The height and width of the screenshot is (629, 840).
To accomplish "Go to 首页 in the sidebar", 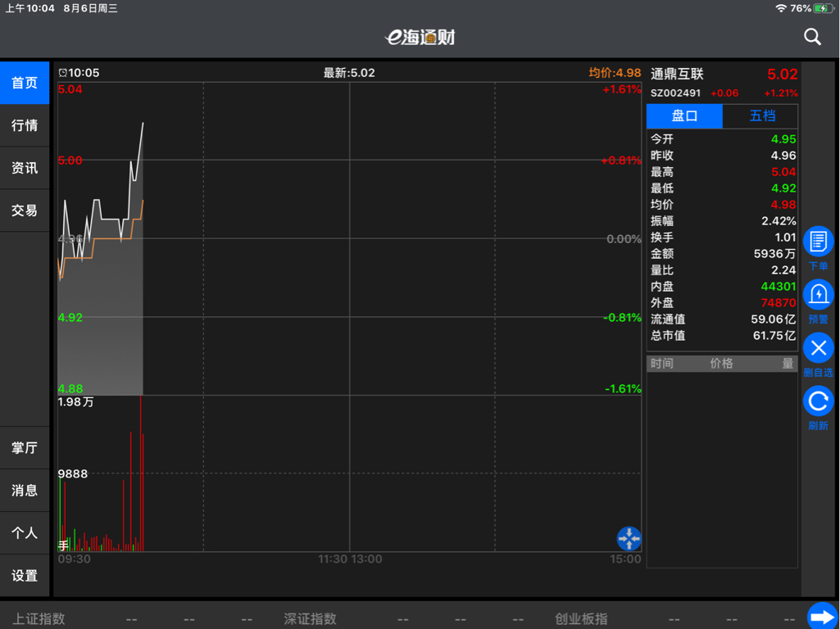I will pos(25,83).
